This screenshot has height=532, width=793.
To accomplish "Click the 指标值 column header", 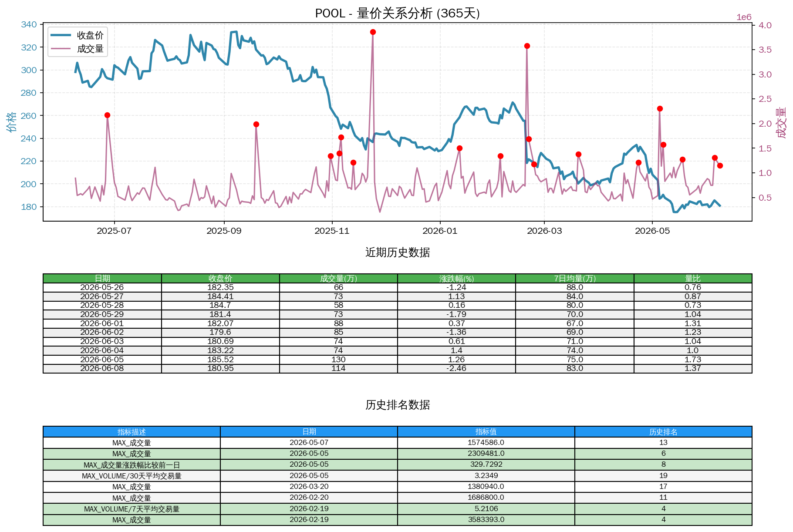I will point(486,432).
